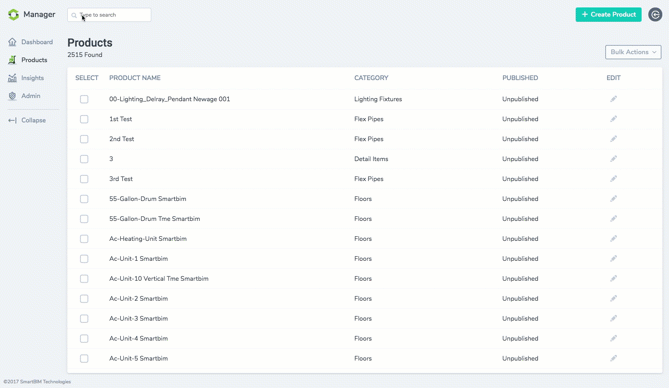Image resolution: width=669 pixels, height=388 pixels.
Task: Edit the Ac-Heating-Unit Smartbim row
Action: [613, 239]
